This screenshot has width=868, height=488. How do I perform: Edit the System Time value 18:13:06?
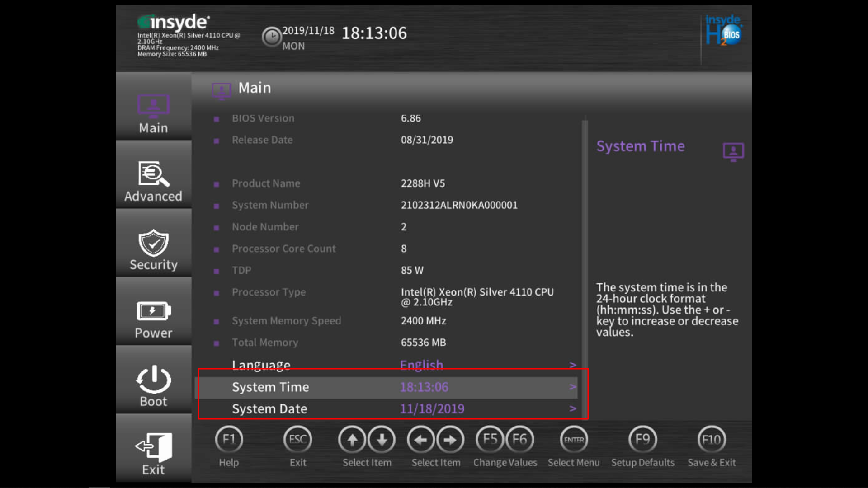(424, 387)
